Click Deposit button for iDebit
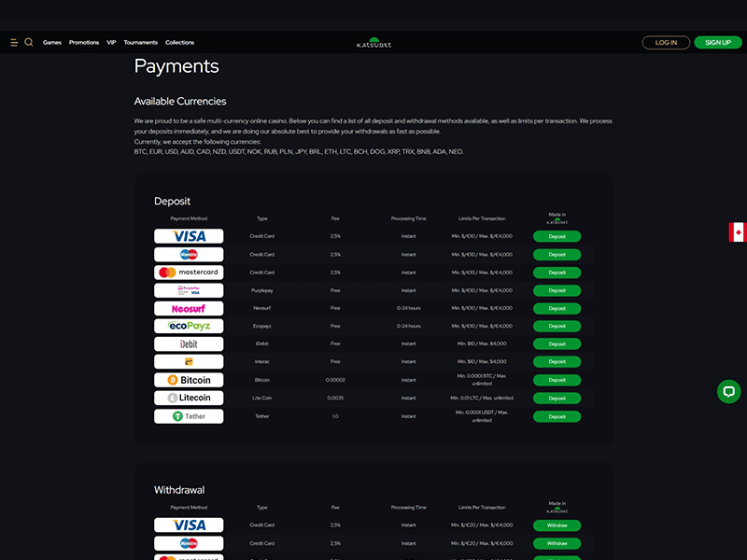This screenshot has width=747, height=560. pyautogui.click(x=557, y=343)
